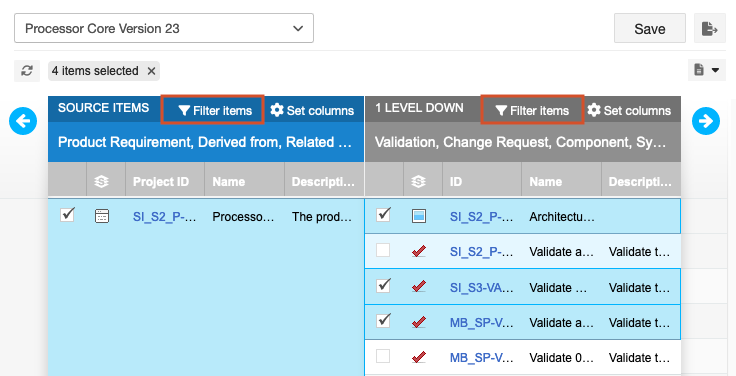Screen dimensions: 736x376
Task: Click the right blue arrow button
Action: [705, 121]
